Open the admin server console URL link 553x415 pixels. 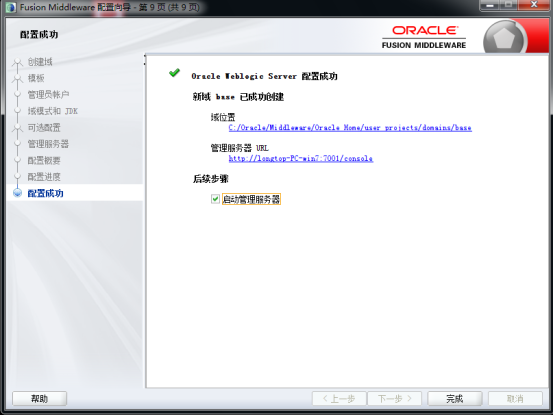[x=301, y=158]
